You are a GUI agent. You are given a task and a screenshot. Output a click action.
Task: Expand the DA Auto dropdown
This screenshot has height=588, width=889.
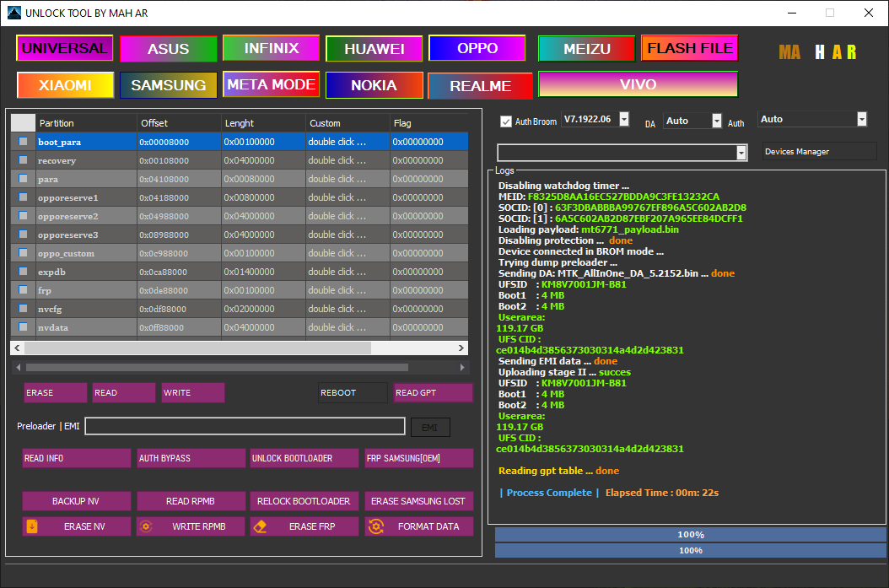(x=716, y=121)
